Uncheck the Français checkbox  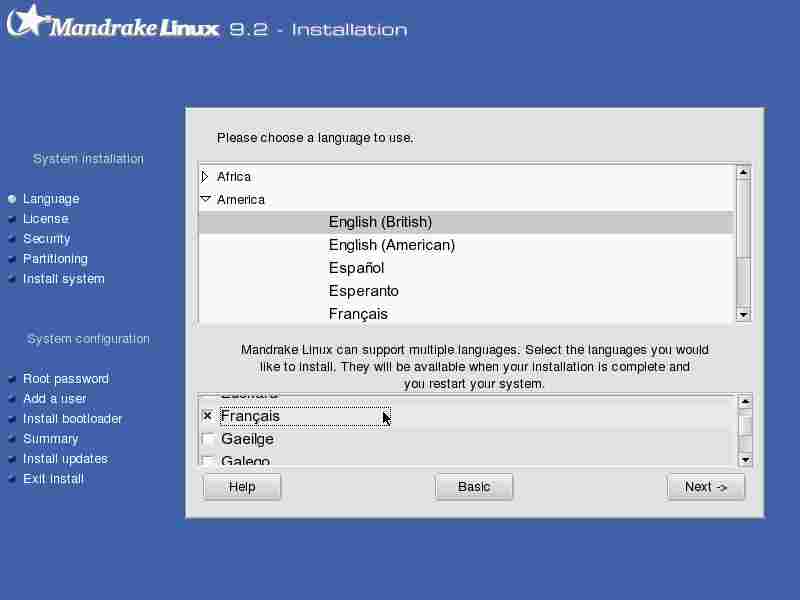[207, 416]
